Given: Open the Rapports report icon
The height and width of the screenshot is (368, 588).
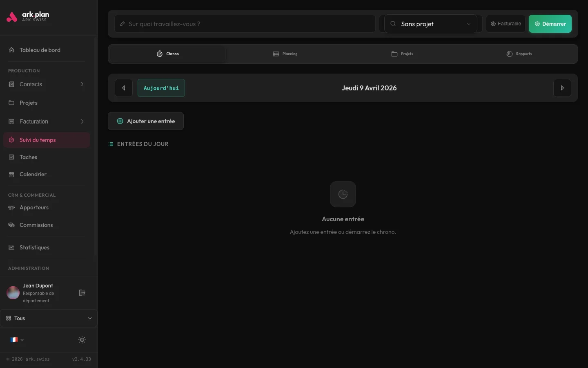Looking at the screenshot, I should (x=509, y=54).
